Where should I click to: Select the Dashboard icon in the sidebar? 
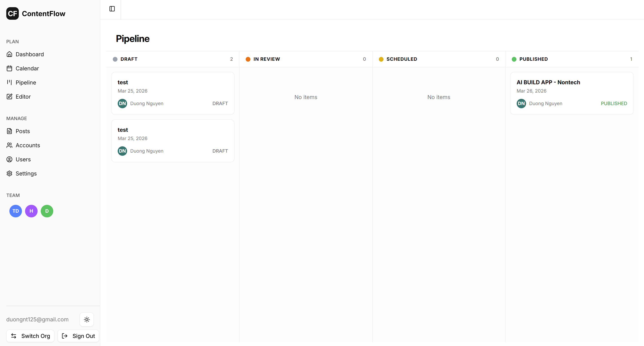[9, 54]
